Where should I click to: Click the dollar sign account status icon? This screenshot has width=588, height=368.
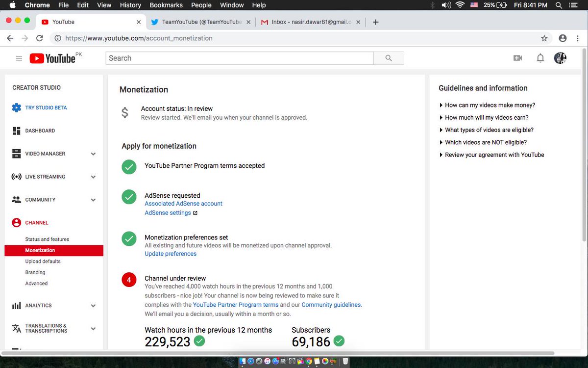(x=125, y=113)
